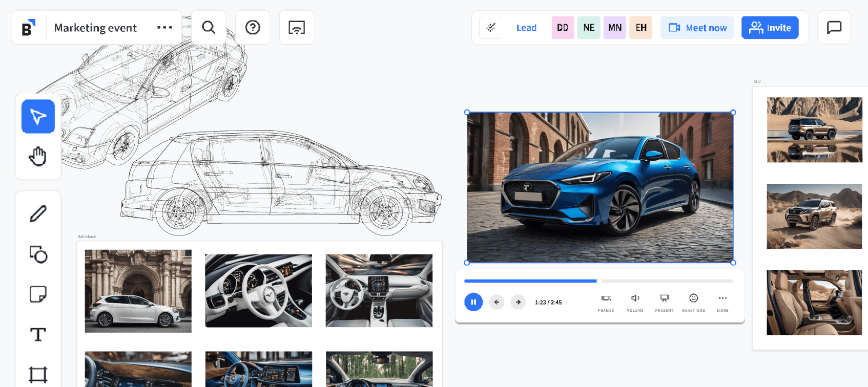
Task: Select the frame canvas tool
Action: [38, 375]
